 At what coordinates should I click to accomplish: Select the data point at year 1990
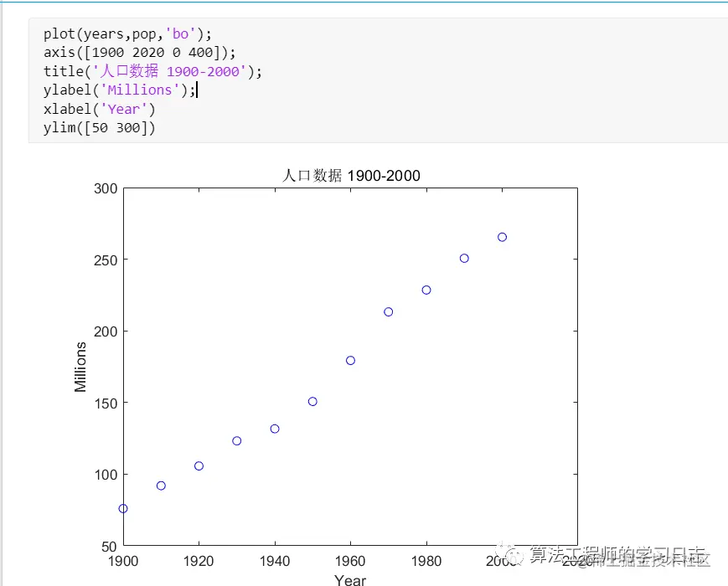coord(464,259)
